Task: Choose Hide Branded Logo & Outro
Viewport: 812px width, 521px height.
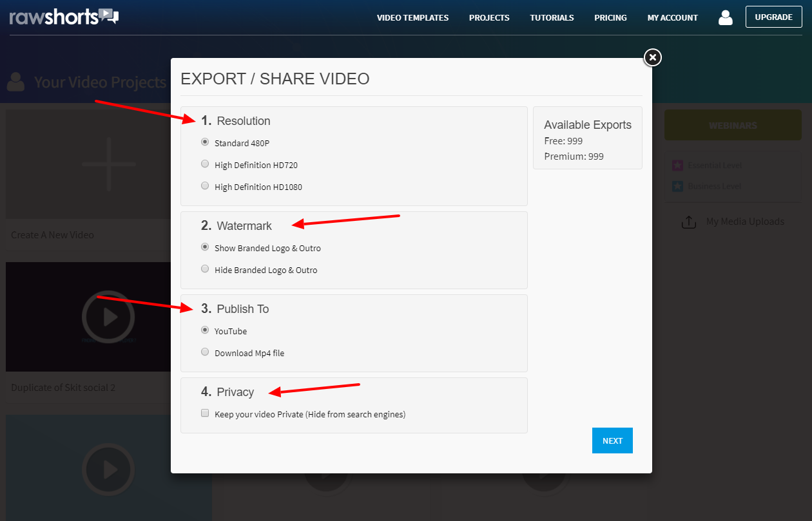Action: [205, 269]
